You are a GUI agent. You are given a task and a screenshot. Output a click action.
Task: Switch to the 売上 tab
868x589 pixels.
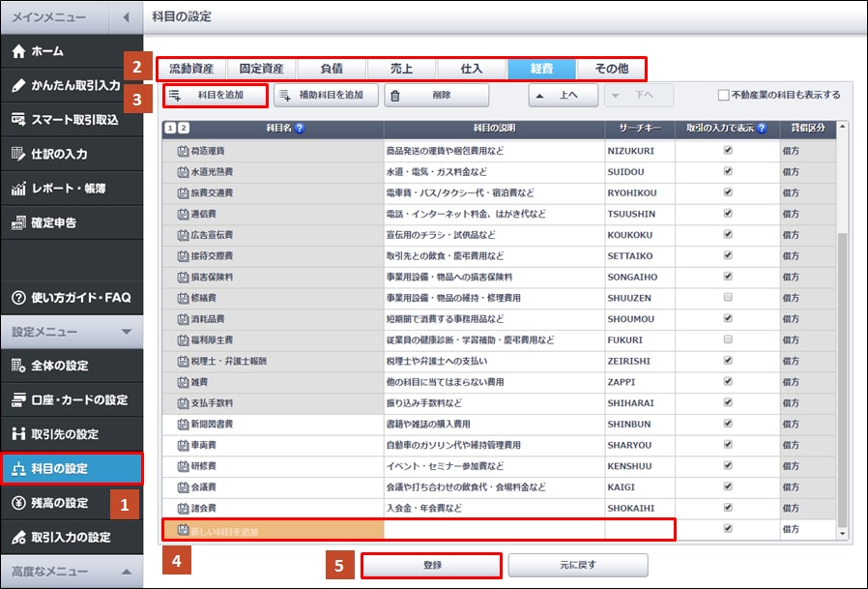(400, 69)
